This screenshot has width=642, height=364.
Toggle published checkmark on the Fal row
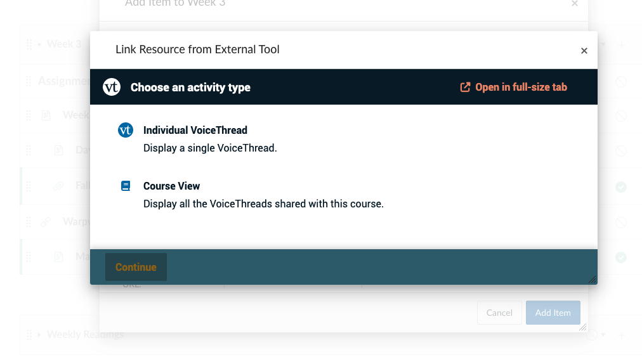621,187
